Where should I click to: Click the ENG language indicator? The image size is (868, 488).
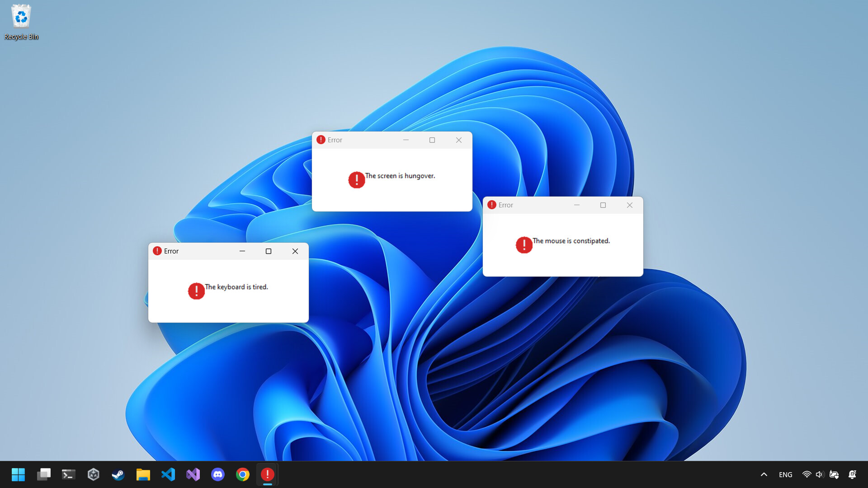tap(785, 474)
